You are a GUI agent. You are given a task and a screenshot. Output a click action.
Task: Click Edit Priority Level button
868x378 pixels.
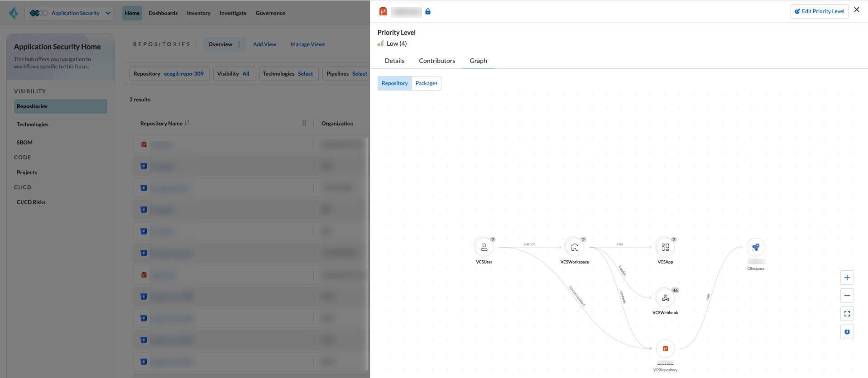pos(819,11)
